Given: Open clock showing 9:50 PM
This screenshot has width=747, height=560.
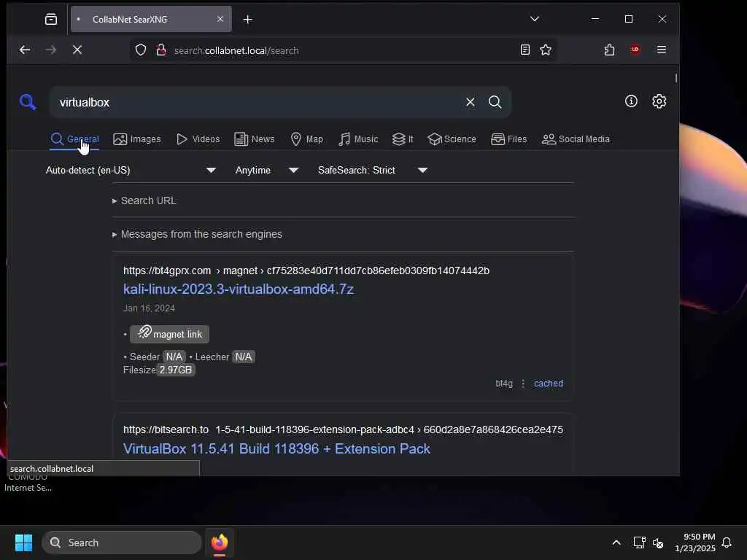Looking at the screenshot, I should click(695, 542).
